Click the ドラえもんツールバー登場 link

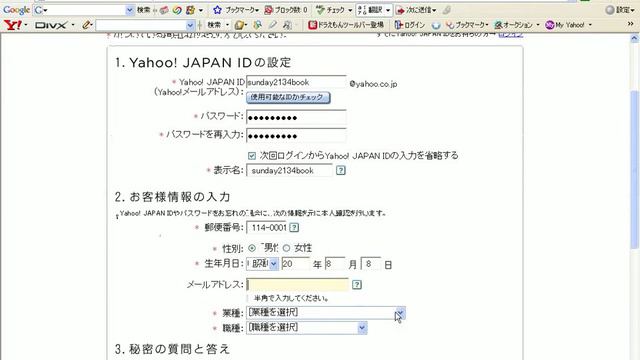tap(346, 25)
